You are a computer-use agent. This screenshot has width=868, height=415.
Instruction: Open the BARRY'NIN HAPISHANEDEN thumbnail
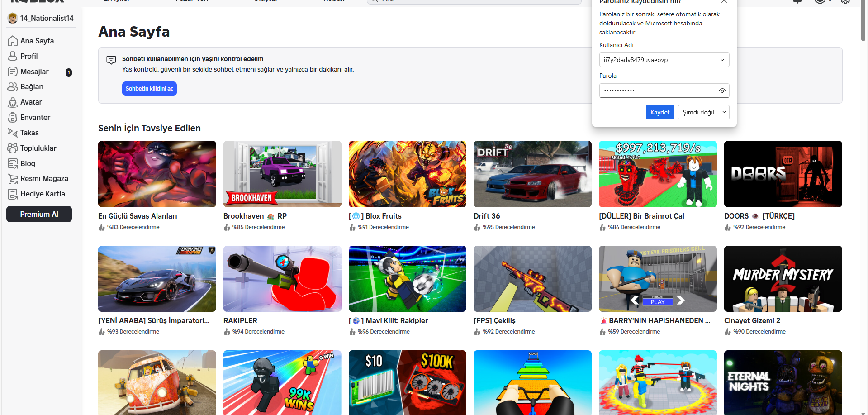pos(658,279)
